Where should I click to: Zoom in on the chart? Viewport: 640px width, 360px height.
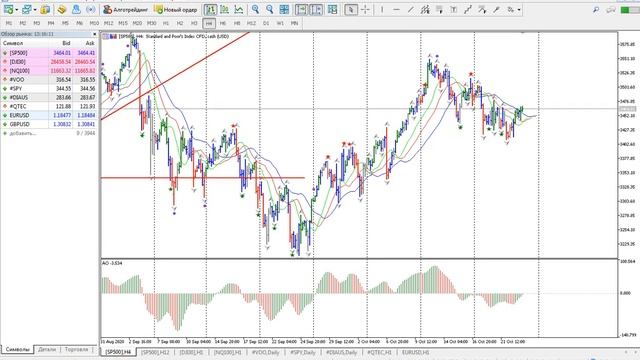[x=256, y=9]
